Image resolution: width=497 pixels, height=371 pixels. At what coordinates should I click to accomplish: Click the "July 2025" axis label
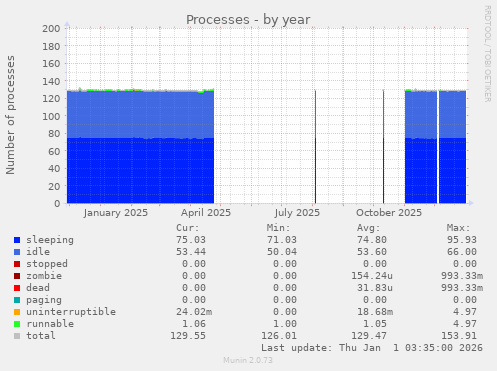pyautogui.click(x=297, y=213)
